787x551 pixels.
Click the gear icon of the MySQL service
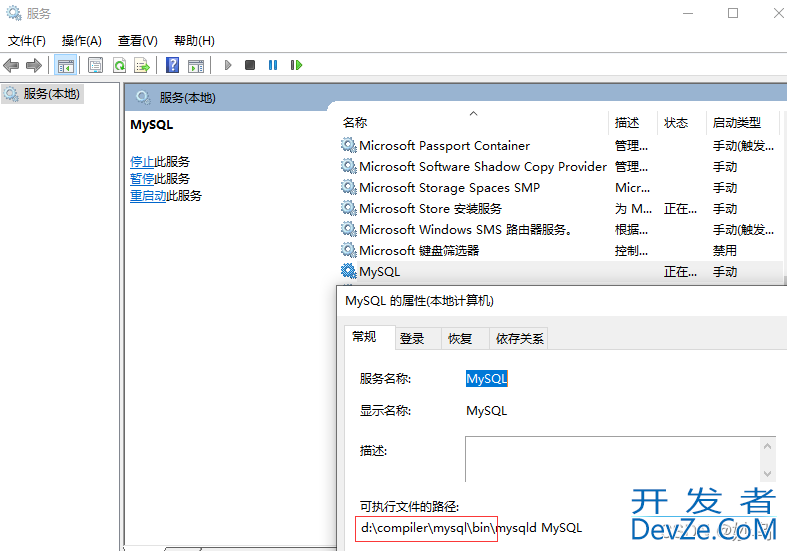coord(348,271)
